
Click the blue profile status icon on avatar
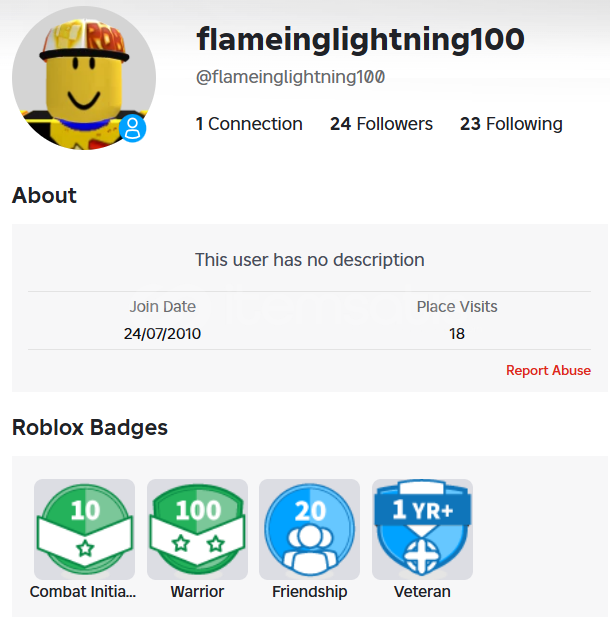tap(133, 129)
